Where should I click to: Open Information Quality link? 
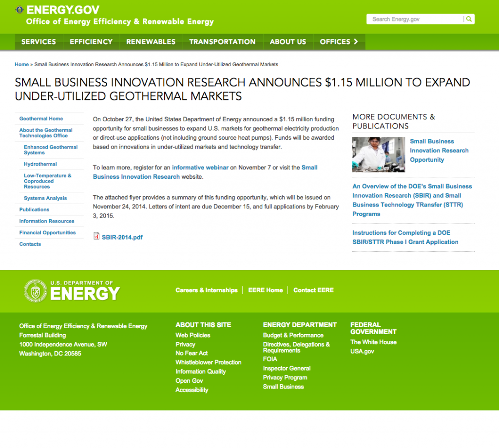point(200,372)
